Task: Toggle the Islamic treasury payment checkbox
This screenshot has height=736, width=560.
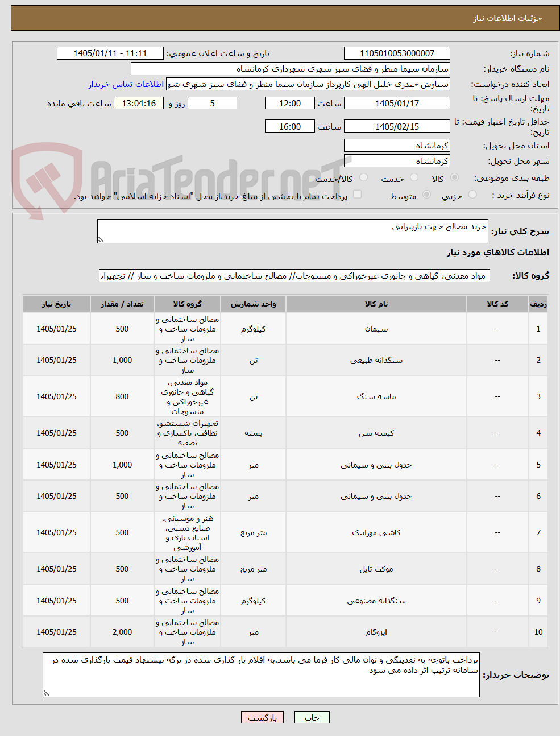Action: pos(358,195)
